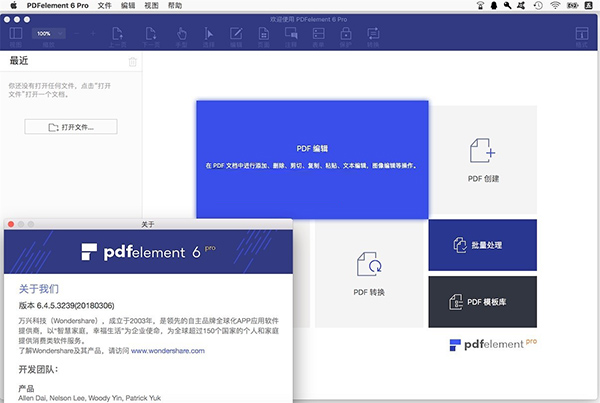600x403 pixels.
Task: Click names line 'Allen Dai, Nelson Lee'
Action: tap(90, 398)
